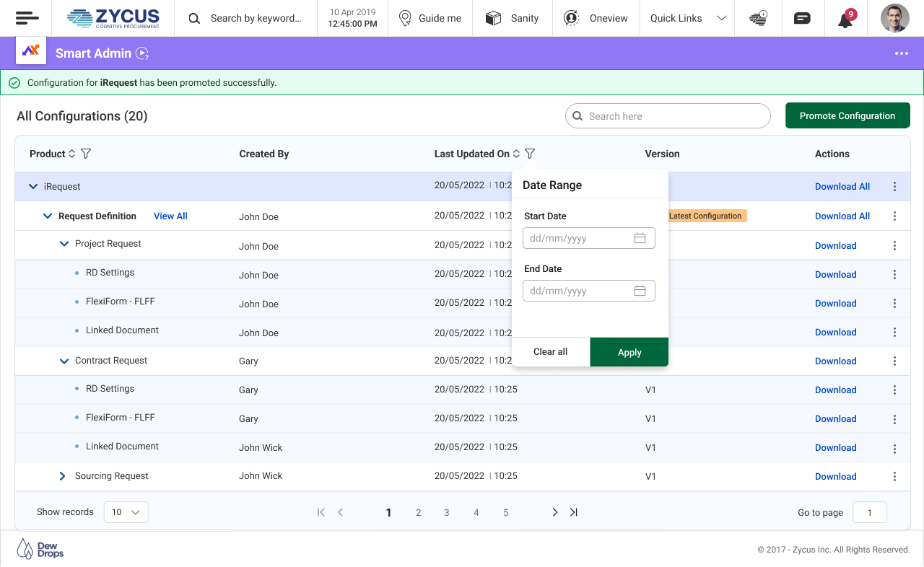The width and height of the screenshot is (924, 567).
Task: Open the Show records dropdown
Action: 126,512
